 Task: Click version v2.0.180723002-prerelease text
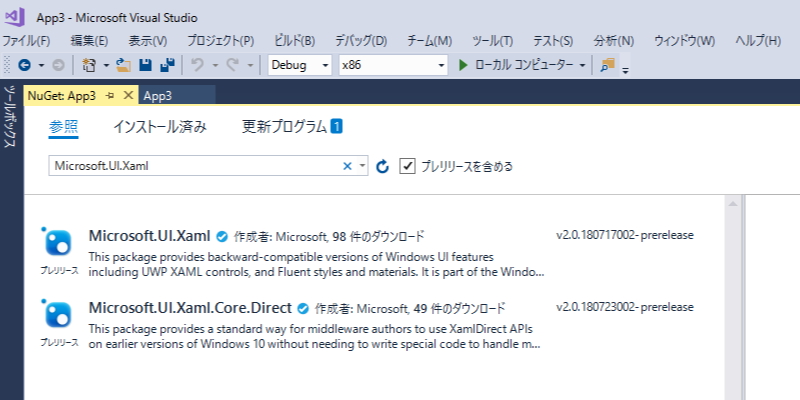[x=625, y=307]
